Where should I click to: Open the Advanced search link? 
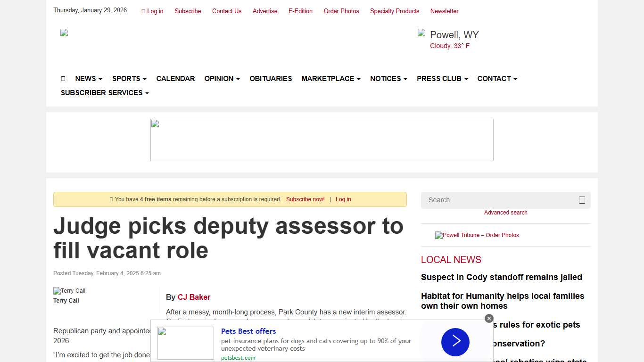(x=505, y=213)
